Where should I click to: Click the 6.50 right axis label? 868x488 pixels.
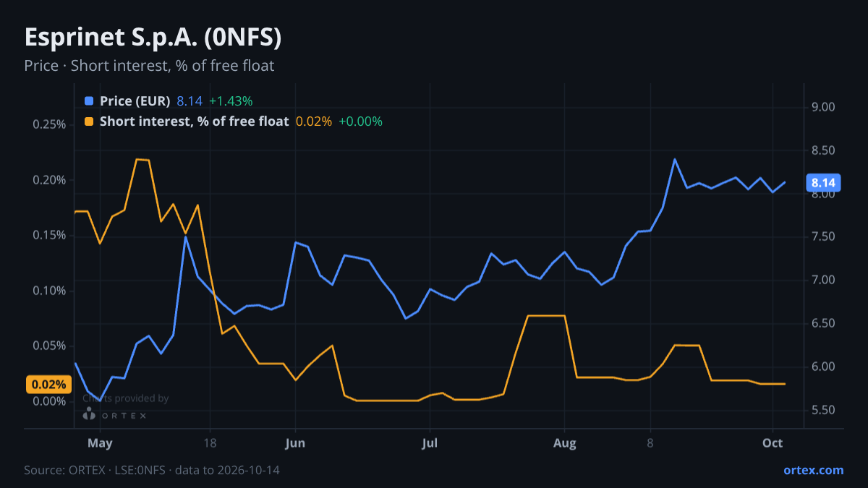[824, 323]
